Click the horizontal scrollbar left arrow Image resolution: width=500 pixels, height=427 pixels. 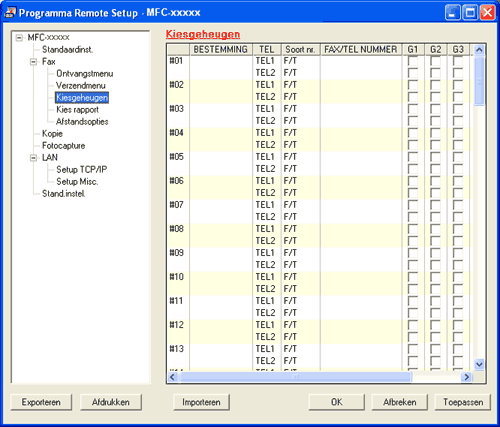[x=172, y=377]
